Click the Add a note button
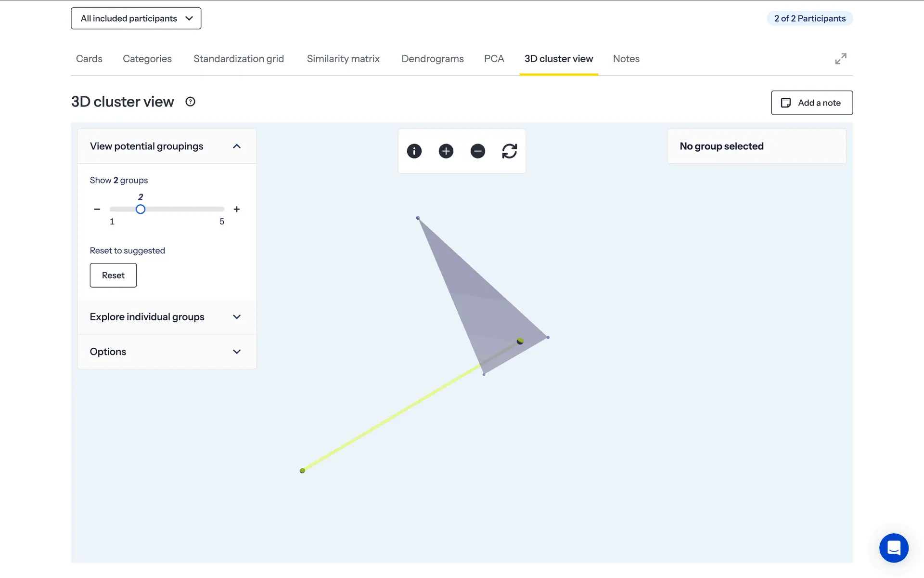This screenshot has width=924, height=578. pos(811,103)
